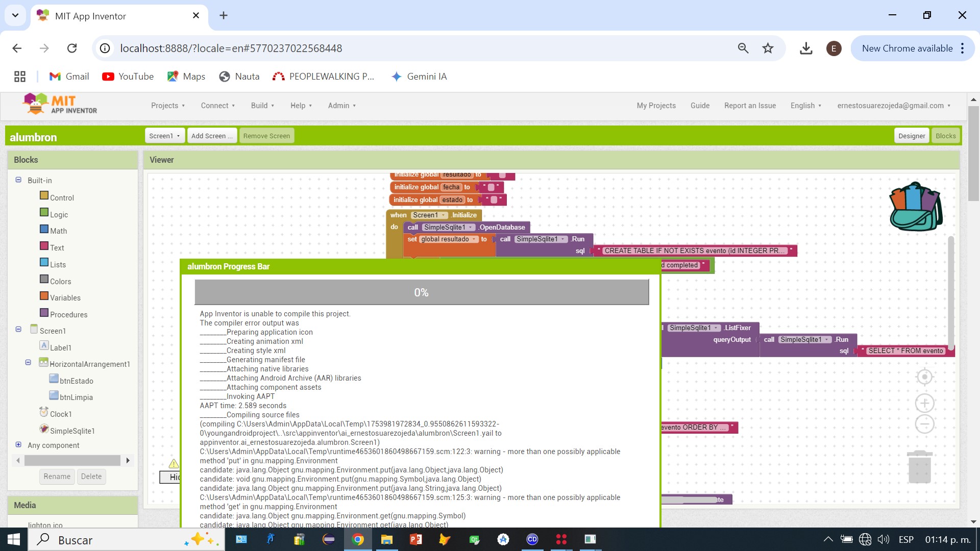980x551 pixels.
Task: Select the Clock1 component
Action: [x=60, y=414]
